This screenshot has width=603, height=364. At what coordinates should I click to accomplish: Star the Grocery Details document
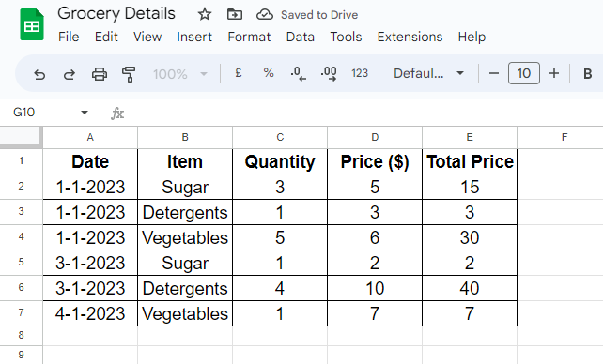point(205,15)
